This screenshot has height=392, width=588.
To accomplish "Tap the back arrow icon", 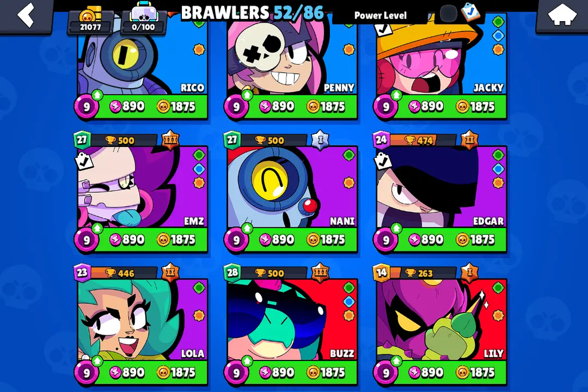I will point(26,15).
